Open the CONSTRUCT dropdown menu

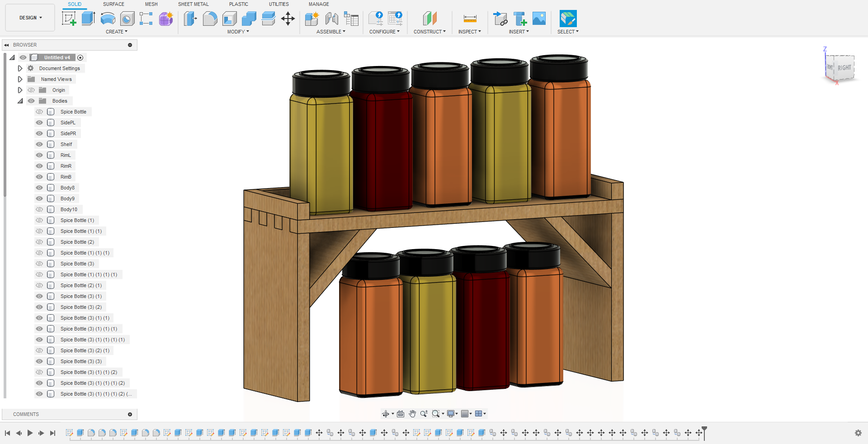point(429,32)
